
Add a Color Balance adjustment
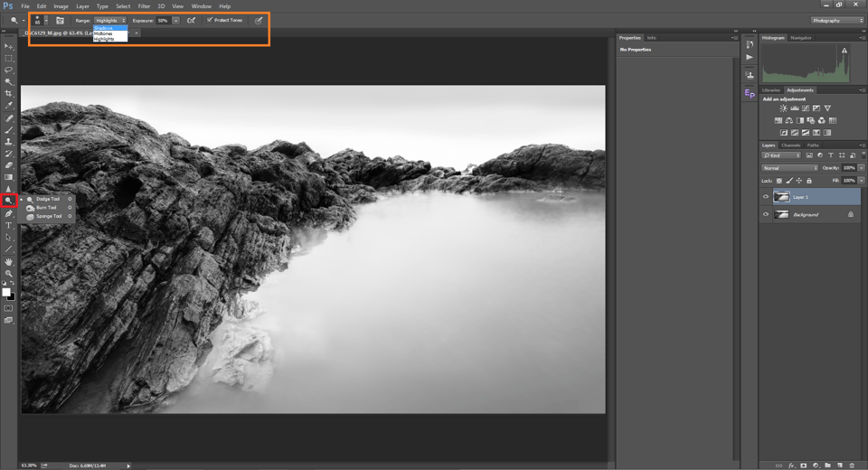point(789,120)
